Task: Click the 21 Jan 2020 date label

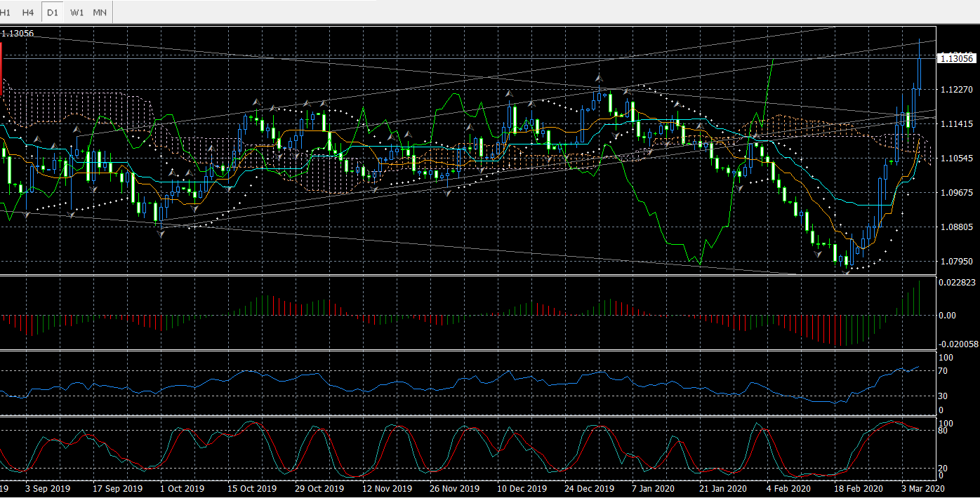Action: [x=723, y=488]
